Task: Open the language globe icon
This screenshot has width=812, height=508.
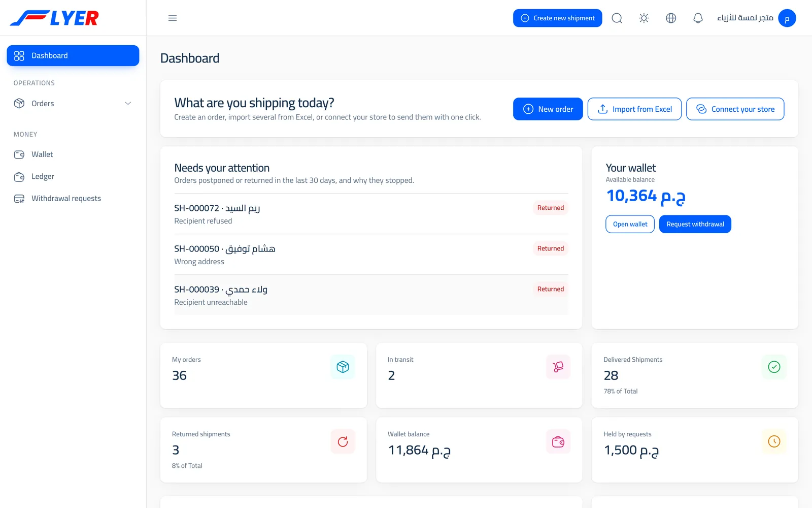Action: (x=671, y=18)
